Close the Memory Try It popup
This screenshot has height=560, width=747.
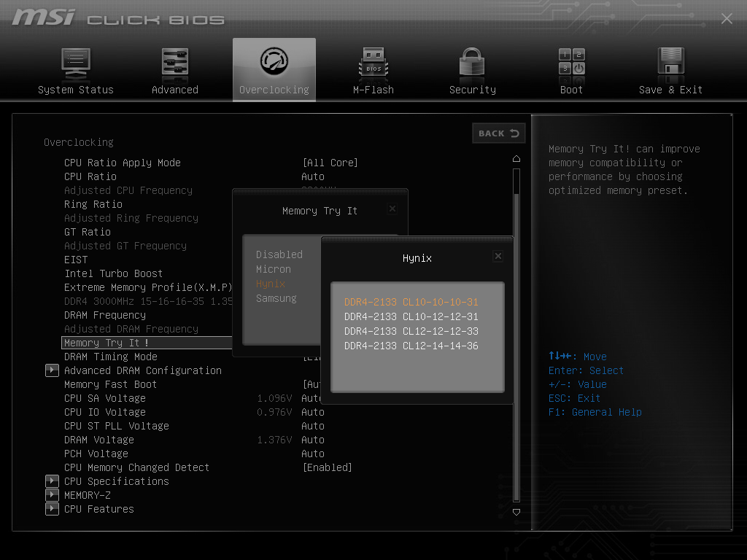tap(392, 209)
